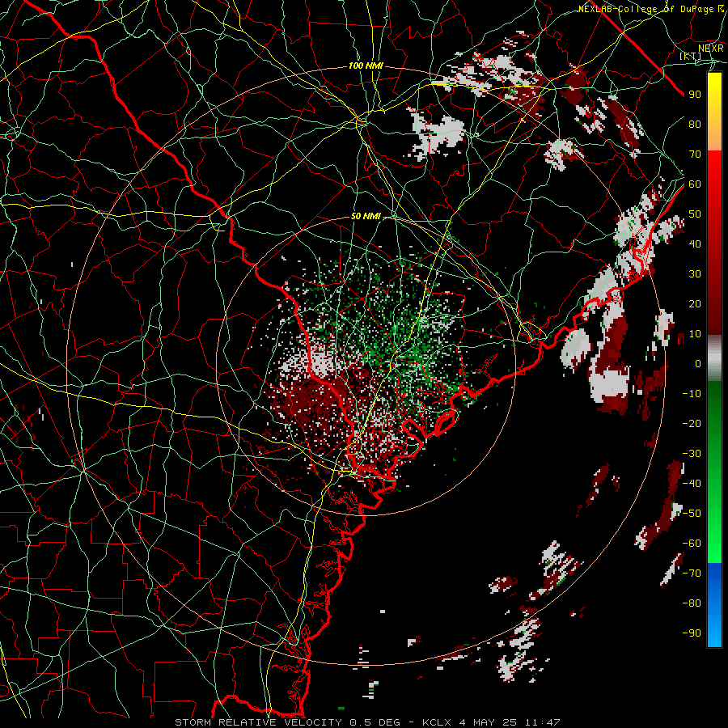
Task: Click the "NEXR" label above the color scale
Action: 711,48
